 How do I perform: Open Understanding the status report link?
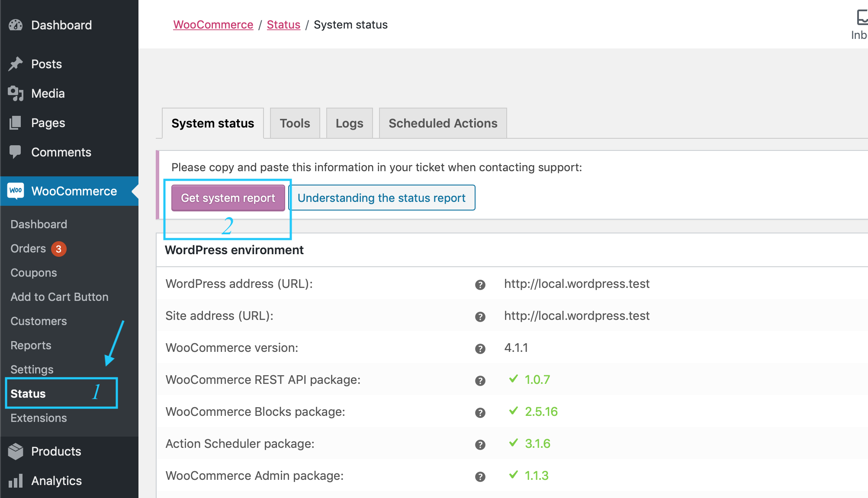382,198
